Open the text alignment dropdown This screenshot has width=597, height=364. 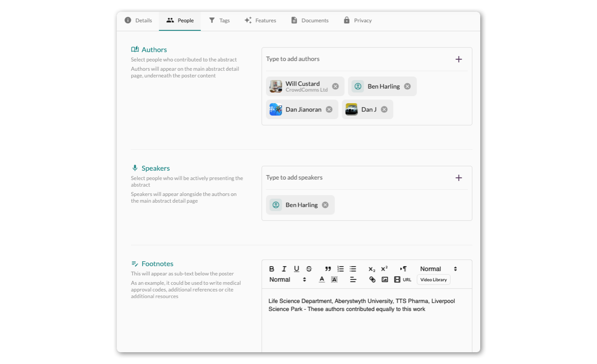pyautogui.click(x=353, y=280)
